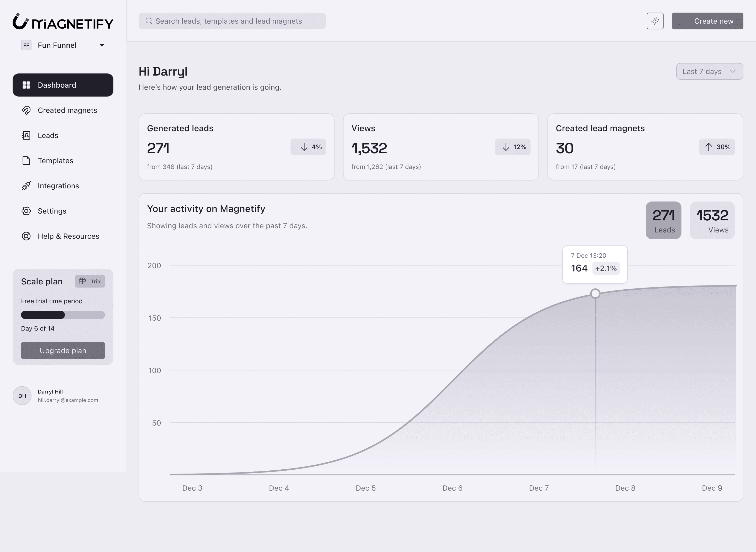Viewport: 756px width, 552px height.
Task: Click the Settings gear icon
Action: point(26,211)
